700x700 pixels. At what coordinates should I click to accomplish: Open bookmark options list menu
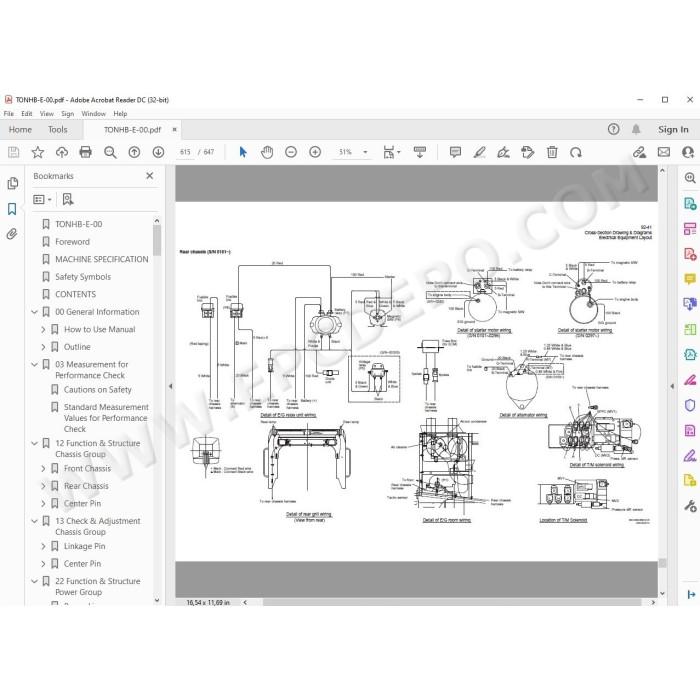[x=42, y=200]
